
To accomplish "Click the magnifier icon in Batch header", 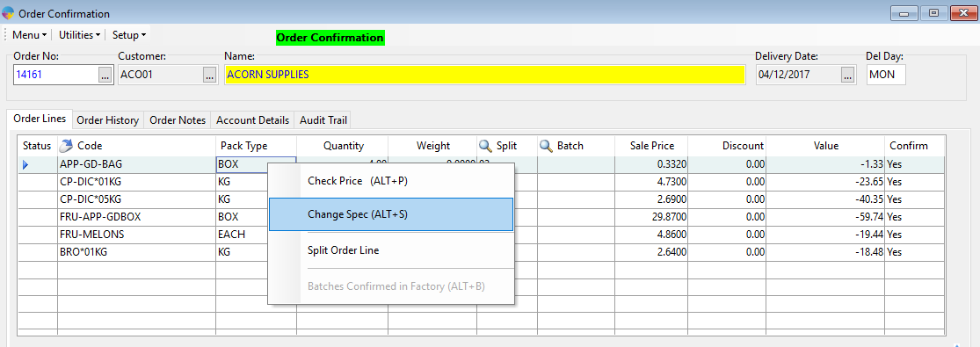I will click(546, 146).
